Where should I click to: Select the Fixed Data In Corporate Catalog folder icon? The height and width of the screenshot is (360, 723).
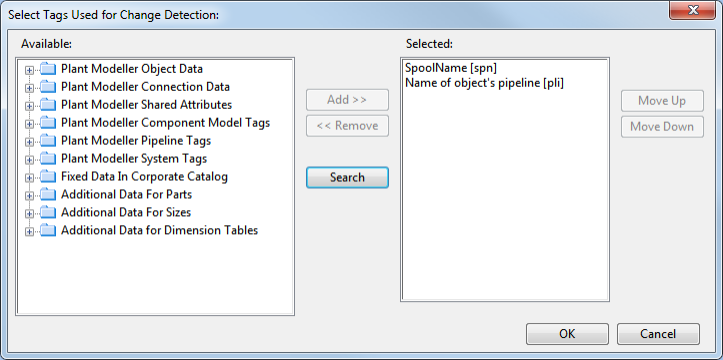(x=48, y=177)
